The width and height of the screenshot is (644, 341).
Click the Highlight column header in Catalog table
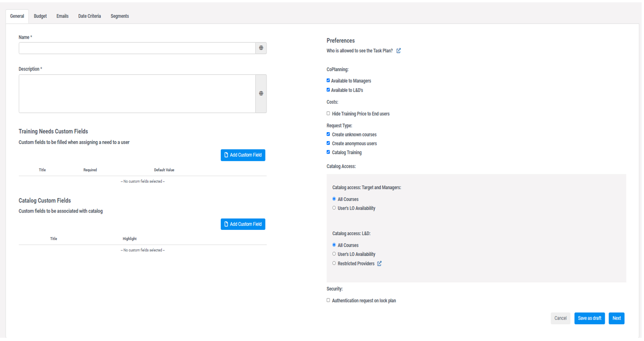click(130, 239)
